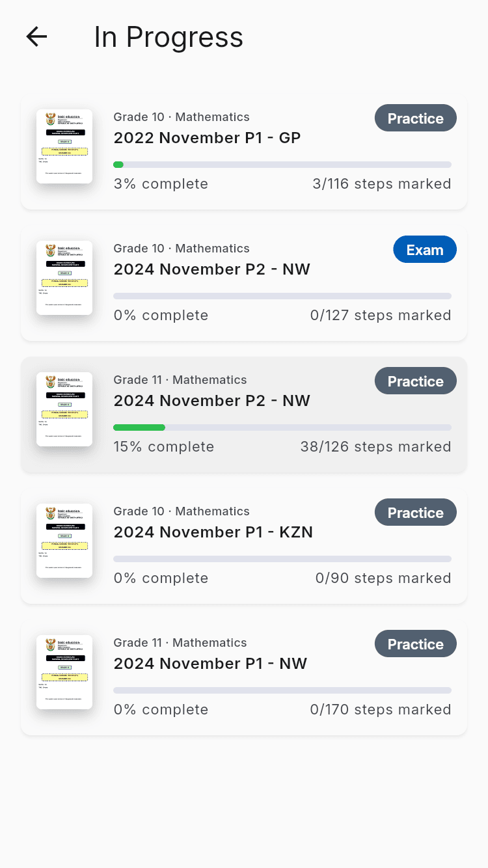Screen dimensions: 488x868
Task: Click the Practice badge on the Grade 11 P2 card
Action: coord(415,381)
